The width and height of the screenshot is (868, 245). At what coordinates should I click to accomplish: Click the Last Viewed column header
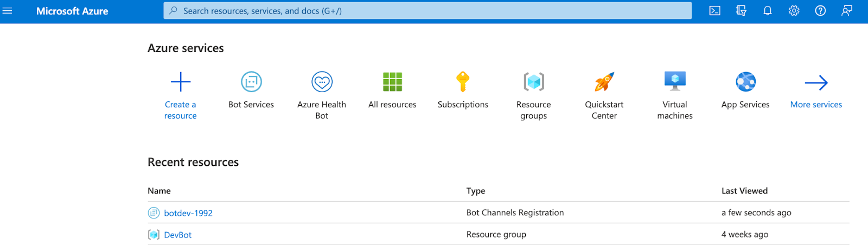click(x=745, y=191)
